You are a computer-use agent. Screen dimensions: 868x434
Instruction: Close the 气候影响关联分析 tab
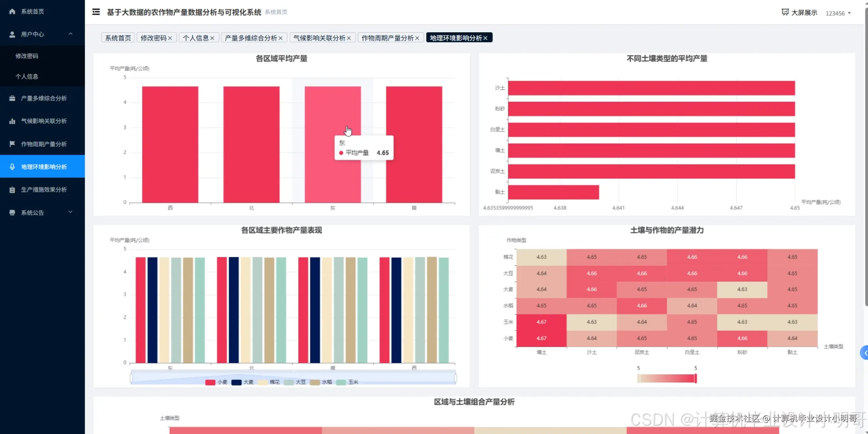point(350,38)
